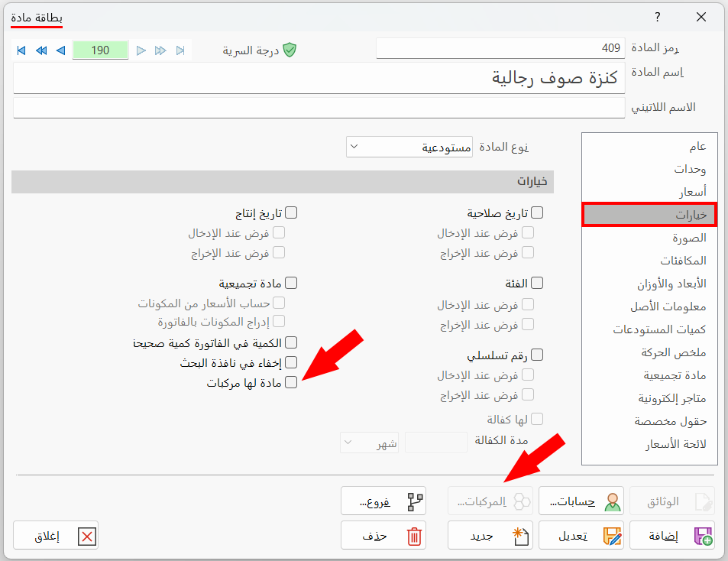The width and height of the screenshot is (728, 561).
Task: Select the عام tab in side list
Action: [649, 146]
